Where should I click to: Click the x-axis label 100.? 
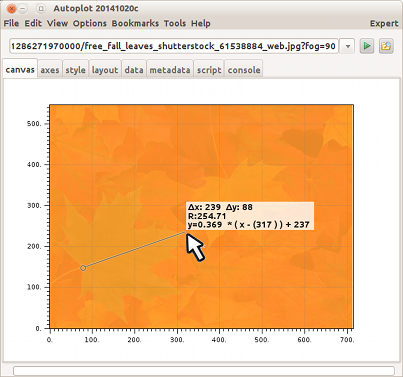tap(92, 340)
